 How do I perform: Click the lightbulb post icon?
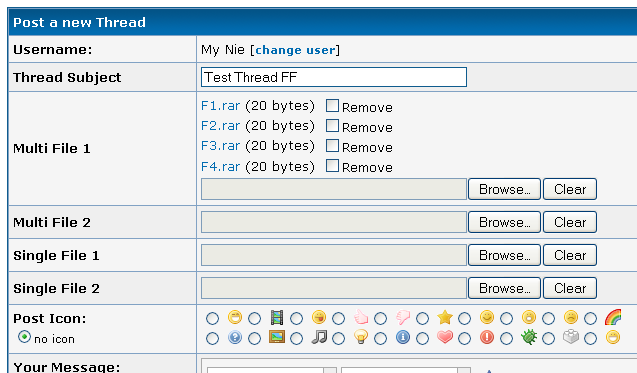click(x=361, y=337)
